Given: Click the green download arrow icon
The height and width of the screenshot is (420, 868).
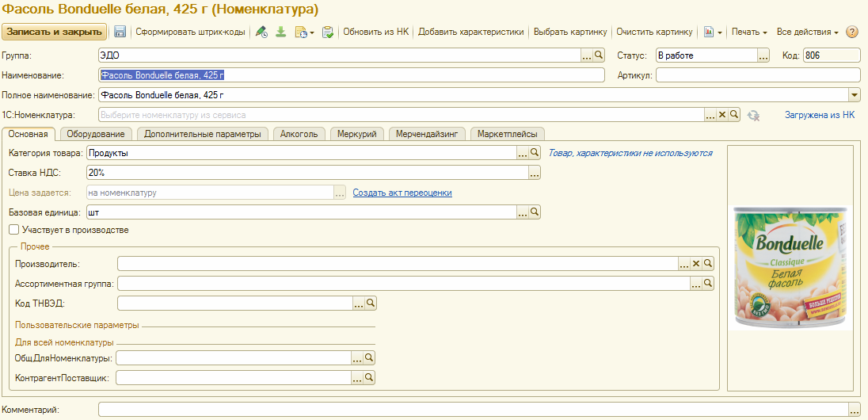Looking at the screenshot, I should click(281, 32).
